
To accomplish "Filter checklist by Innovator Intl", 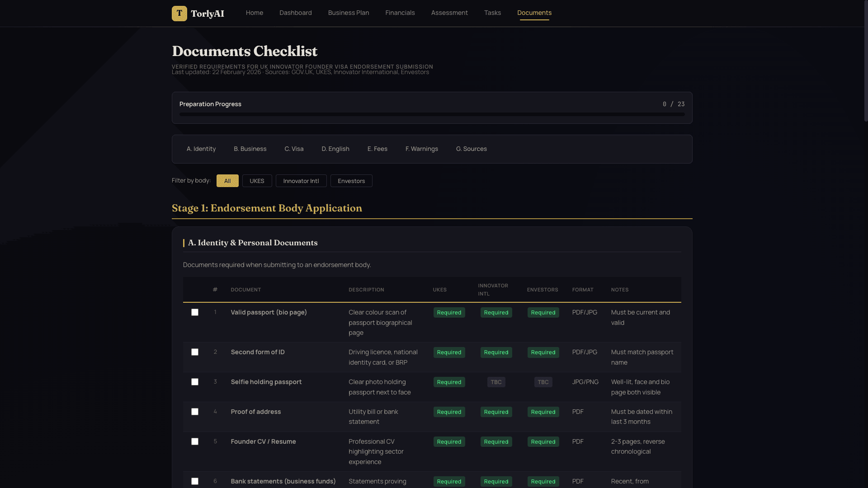I will (301, 181).
